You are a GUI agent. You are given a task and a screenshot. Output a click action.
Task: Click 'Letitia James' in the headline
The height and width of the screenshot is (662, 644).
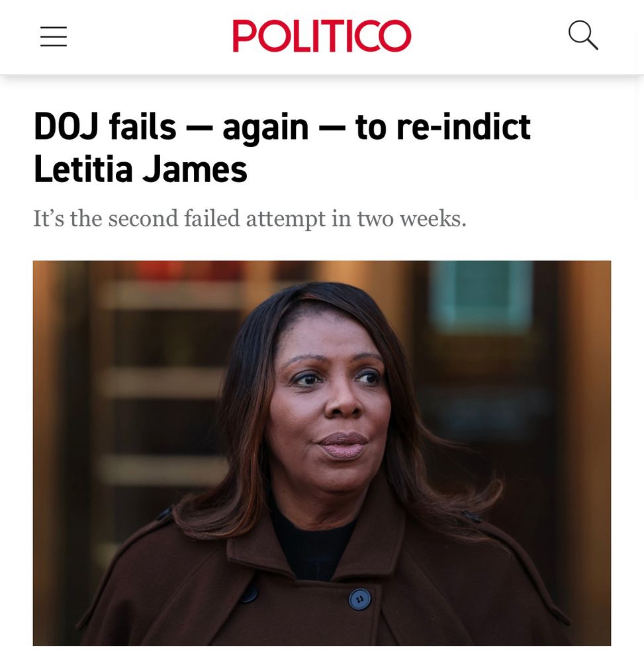click(x=140, y=169)
